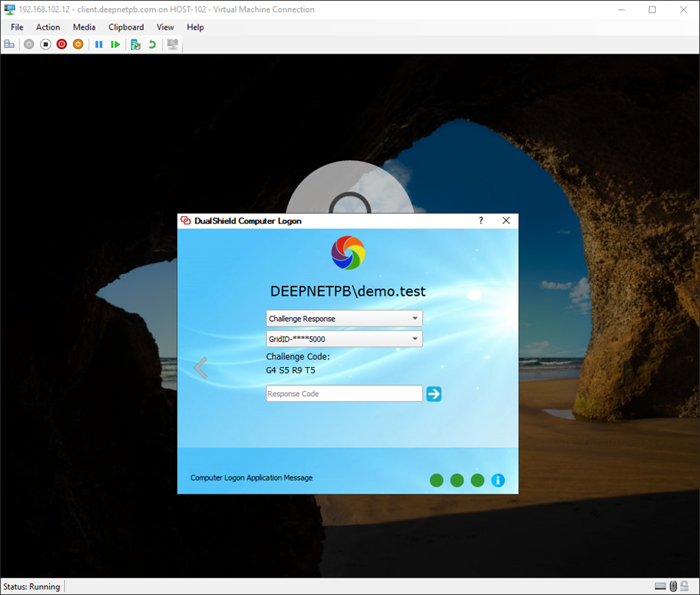
Task: Submit the response with the blue arrow
Action: coord(434,394)
